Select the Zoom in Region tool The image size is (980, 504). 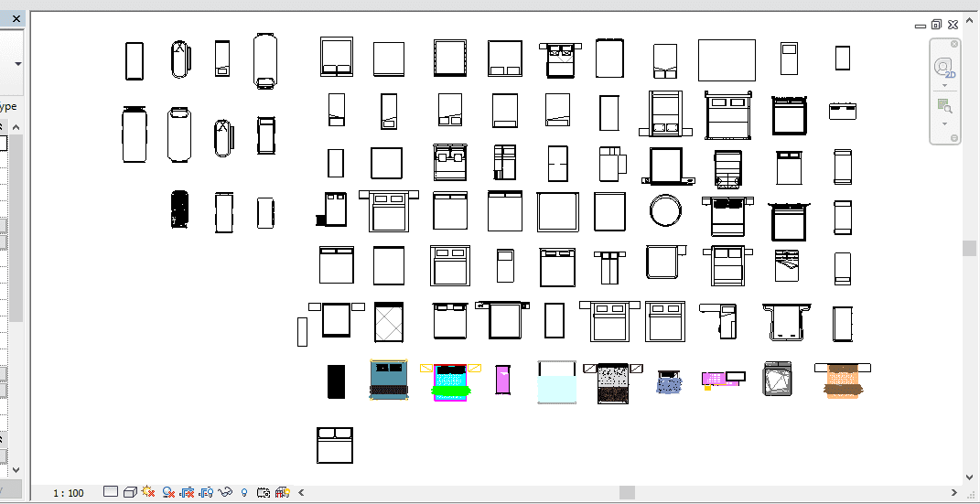[x=944, y=107]
